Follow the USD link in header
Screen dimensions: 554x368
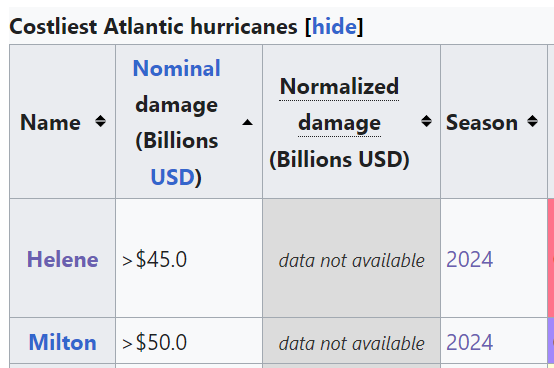[172, 177]
